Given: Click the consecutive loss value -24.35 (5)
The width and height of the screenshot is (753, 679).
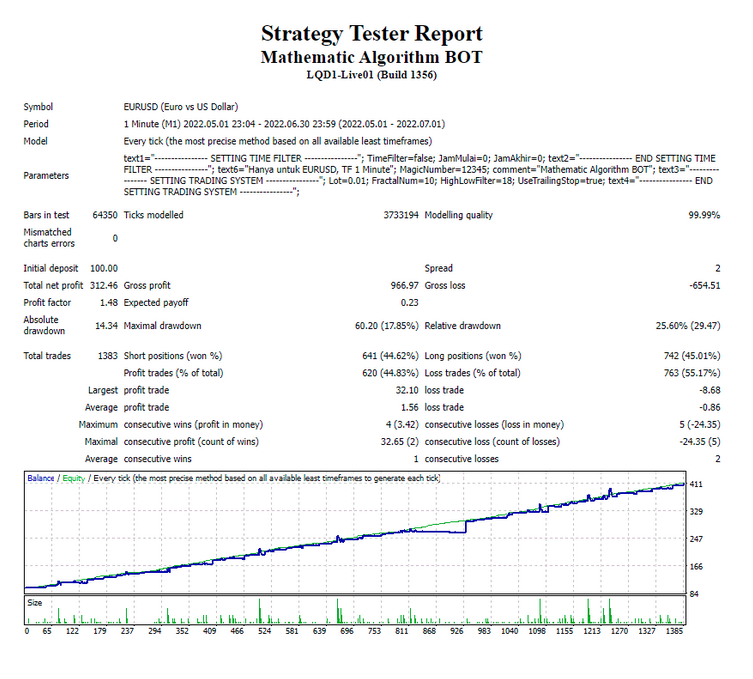Looking at the screenshot, I should (700, 442).
